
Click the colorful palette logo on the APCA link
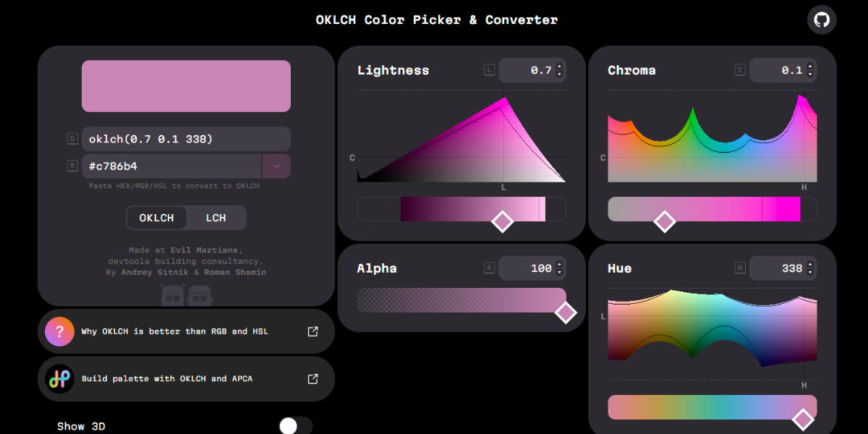pos(60,378)
